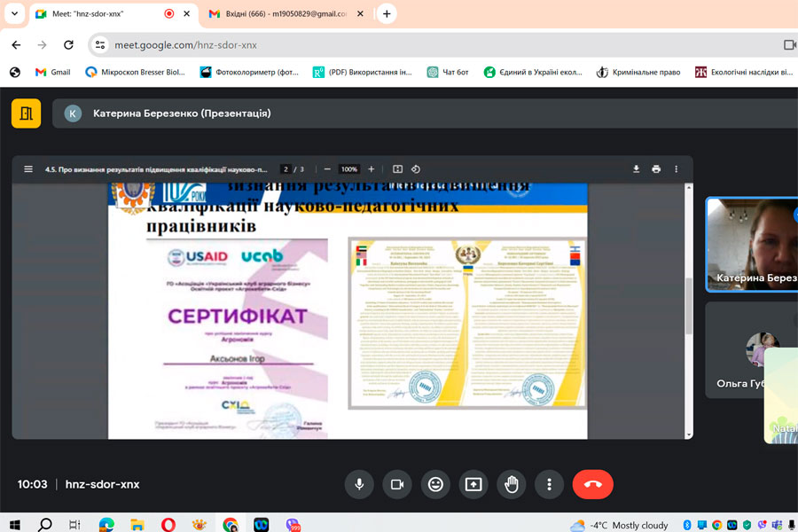The height and width of the screenshot is (532, 798).
Task: Toggle the microphone in Meet
Action: (359, 484)
